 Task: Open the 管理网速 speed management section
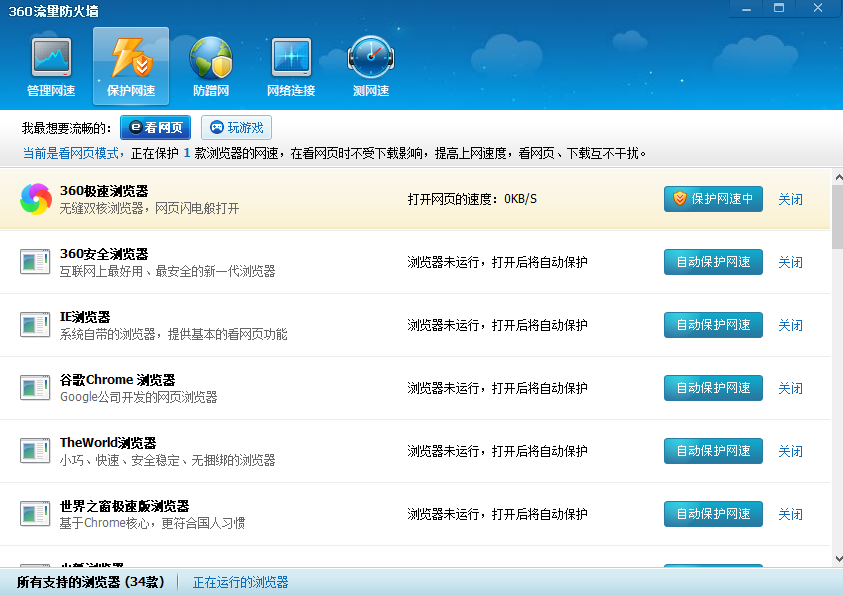[x=51, y=67]
